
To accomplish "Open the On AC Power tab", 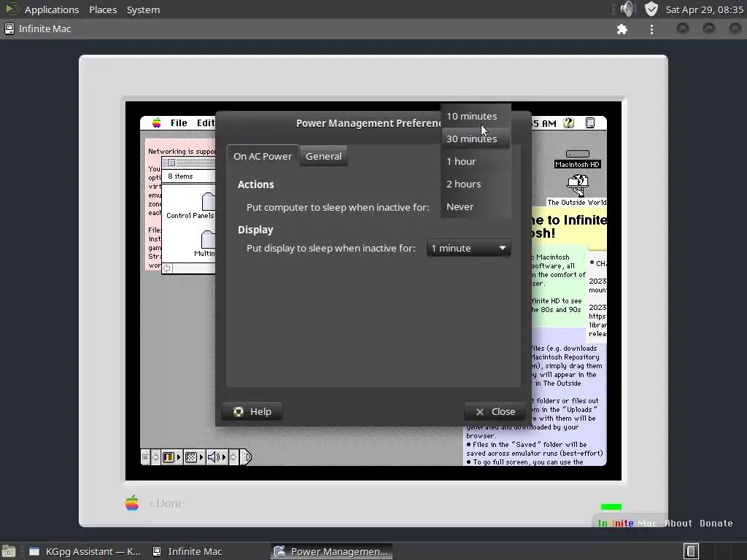I will click(263, 156).
